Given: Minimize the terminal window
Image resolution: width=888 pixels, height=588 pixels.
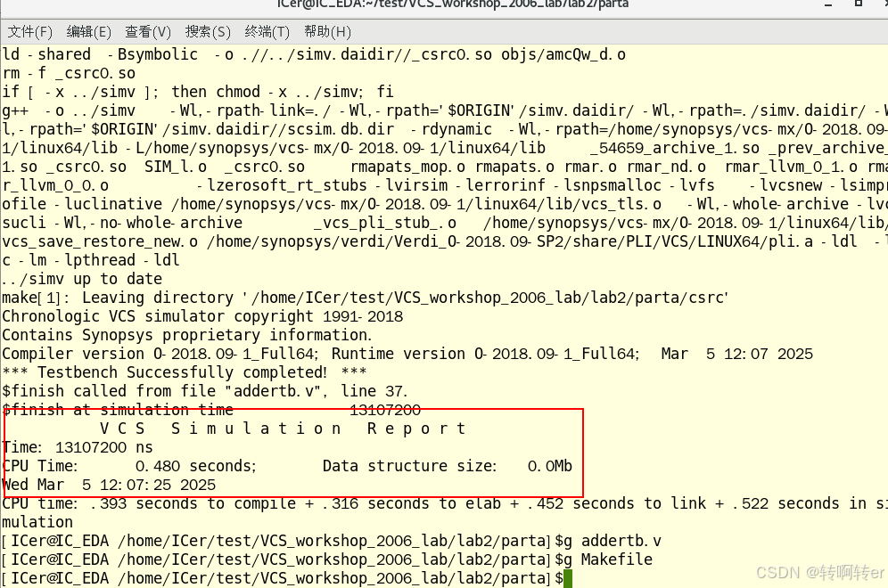Looking at the screenshot, I should (x=829, y=6).
